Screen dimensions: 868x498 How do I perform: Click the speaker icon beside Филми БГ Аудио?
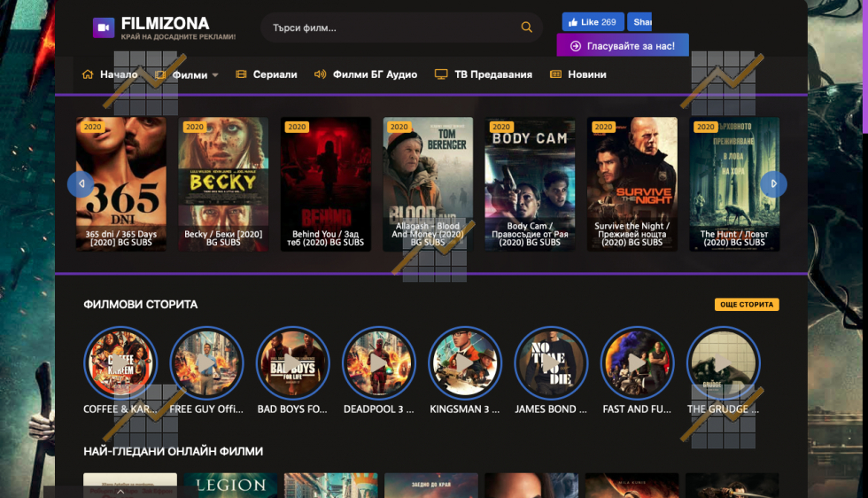coord(321,74)
